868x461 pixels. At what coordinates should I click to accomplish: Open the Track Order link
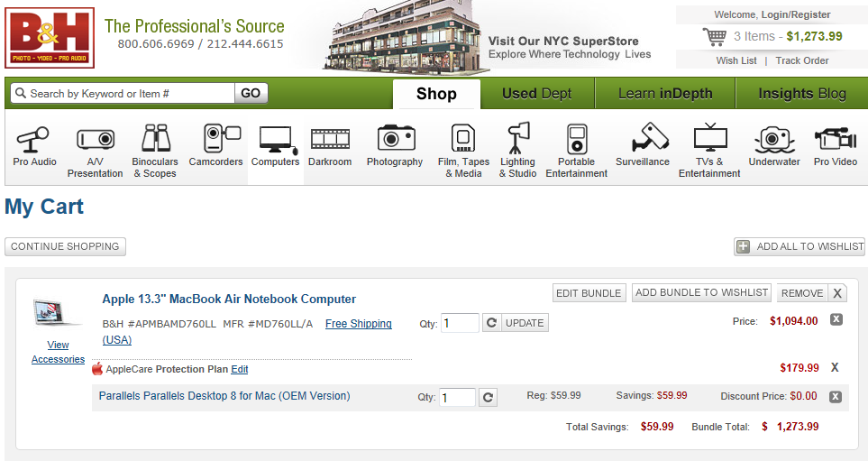pyautogui.click(x=802, y=60)
